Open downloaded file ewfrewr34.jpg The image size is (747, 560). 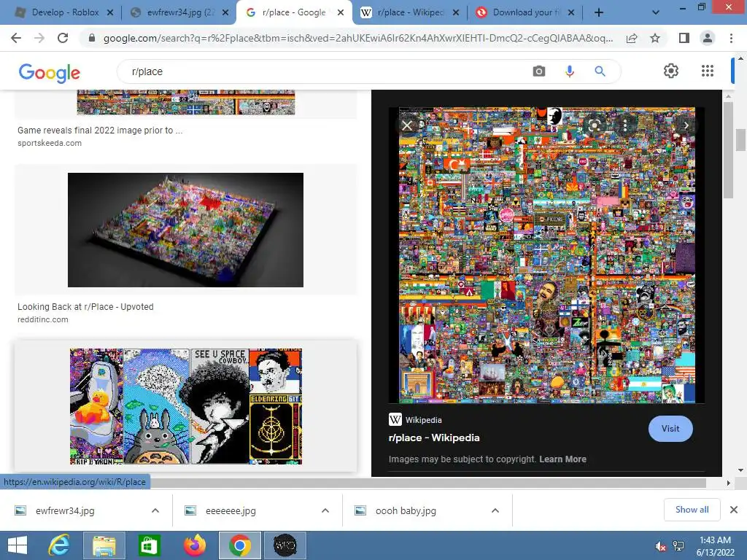click(65, 510)
